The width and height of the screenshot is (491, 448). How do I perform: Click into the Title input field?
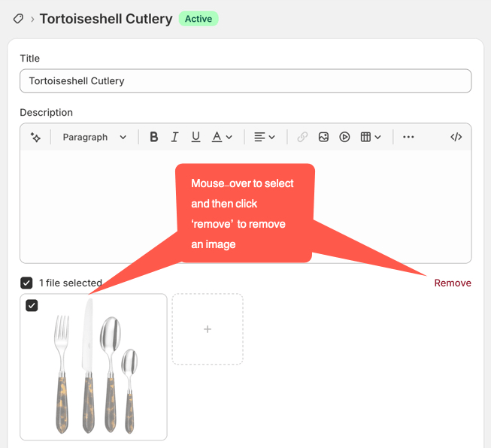pyautogui.click(x=245, y=81)
